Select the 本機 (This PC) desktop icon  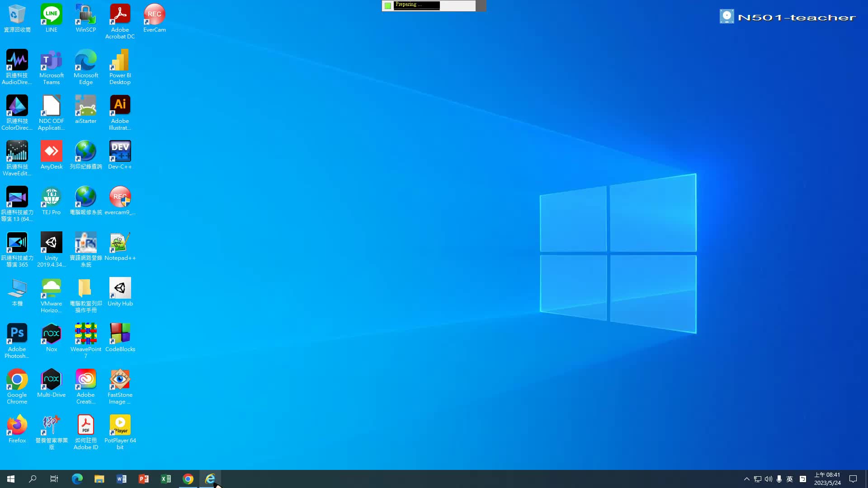click(17, 292)
